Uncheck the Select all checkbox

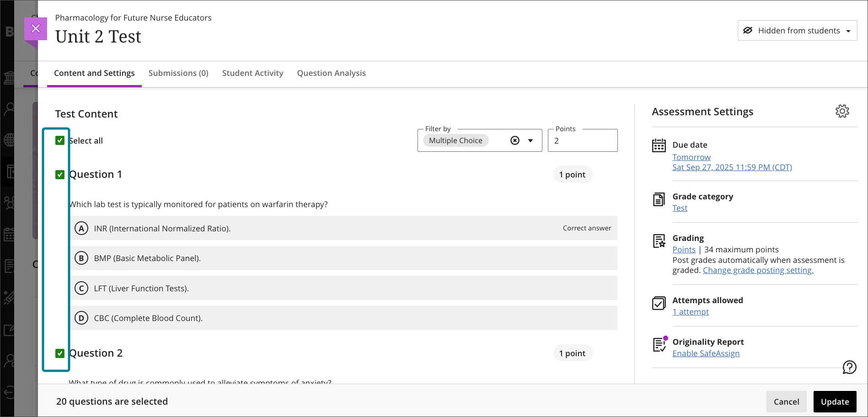[x=60, y=140]
